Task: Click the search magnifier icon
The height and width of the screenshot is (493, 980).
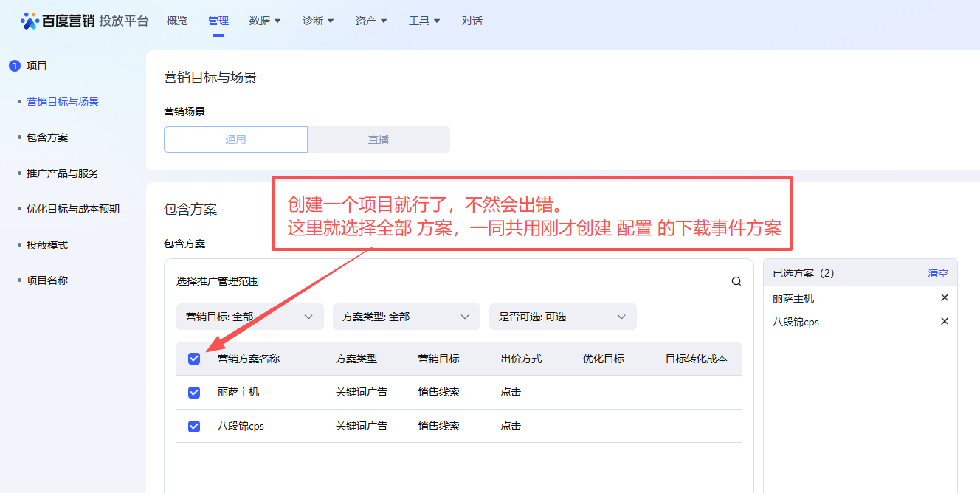Action: coord(736,281)
